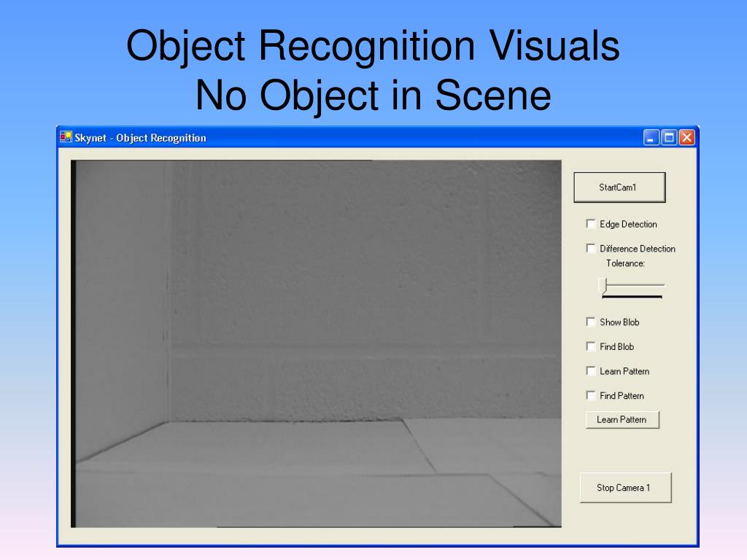747x560 pixels.
Task: Click the Skynet - Object Recognition title text
Action: [x=141, y=138]
